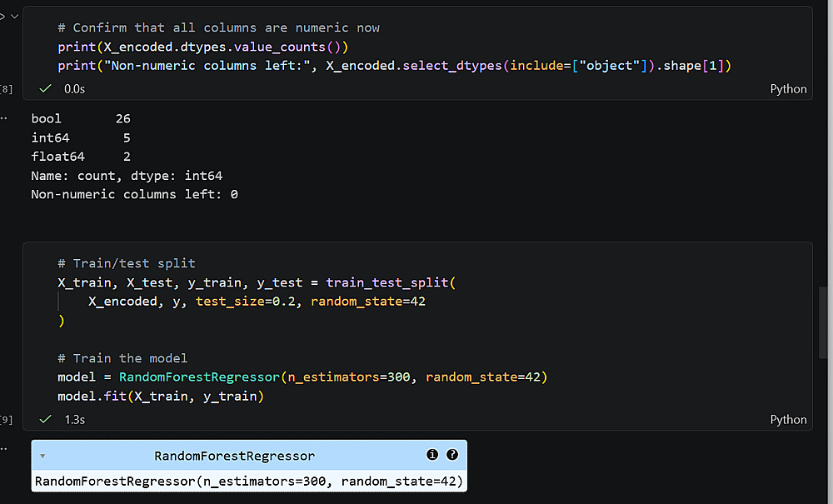This screenshot has height=504, width=833.
Task: Open the RandomForestRegressor info 'i' icon
Action: [432, 455]
